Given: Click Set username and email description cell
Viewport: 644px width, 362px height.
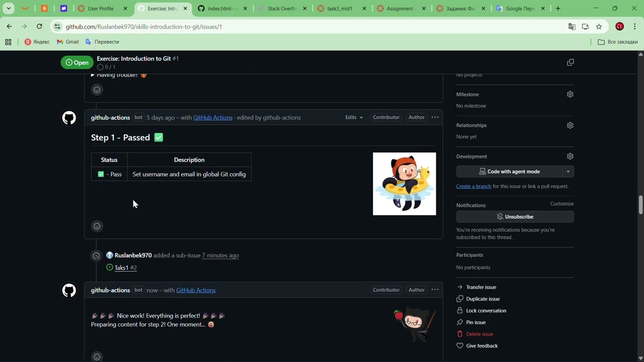Looking at the screenshot, I should pos(189,174).
